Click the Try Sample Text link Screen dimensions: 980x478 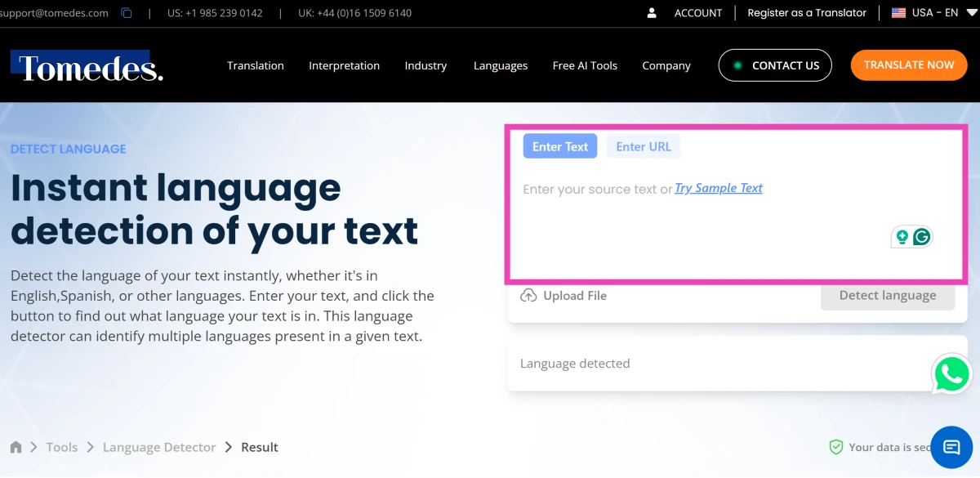click(718, 188)
